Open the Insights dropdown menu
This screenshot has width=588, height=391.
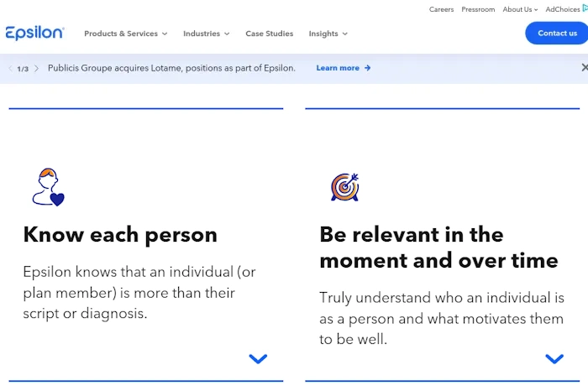(x=328, y=34)
